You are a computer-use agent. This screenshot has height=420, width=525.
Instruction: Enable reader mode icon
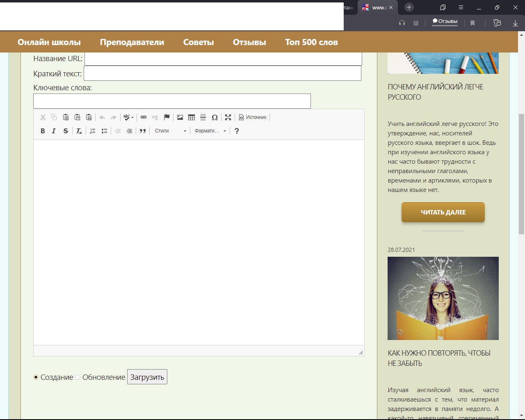416,23
